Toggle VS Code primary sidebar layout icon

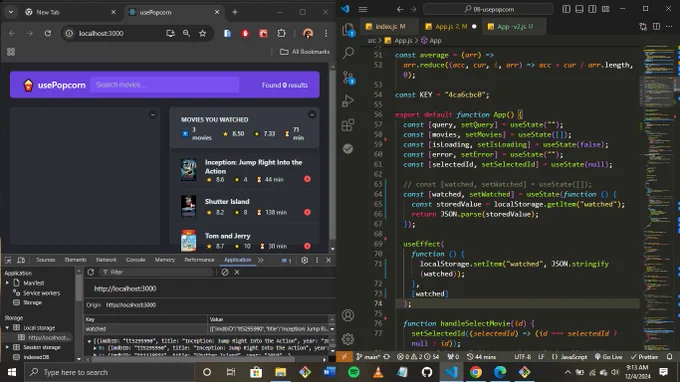pos(566,9)
